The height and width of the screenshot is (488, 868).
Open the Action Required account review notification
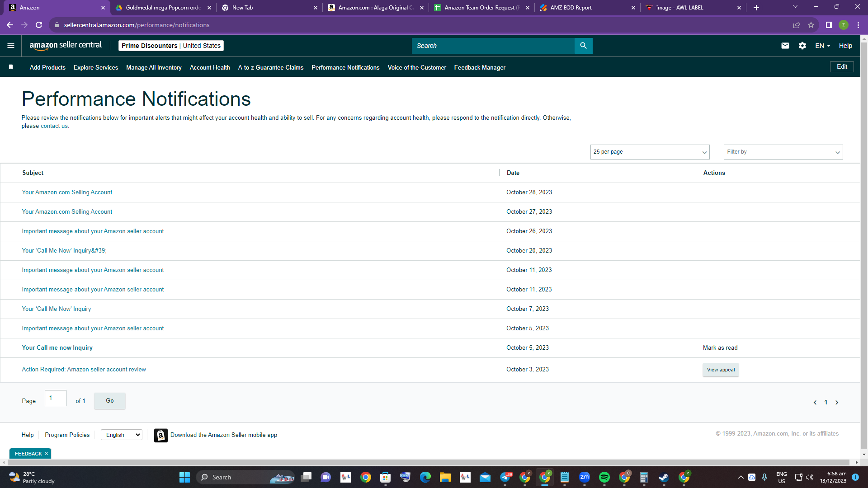coord(84,370)
